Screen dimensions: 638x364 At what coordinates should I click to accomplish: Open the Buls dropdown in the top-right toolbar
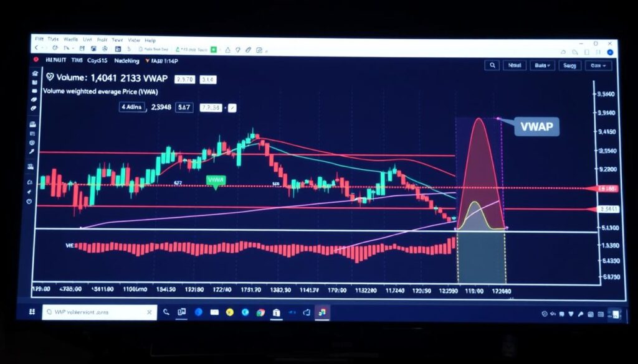541,65
